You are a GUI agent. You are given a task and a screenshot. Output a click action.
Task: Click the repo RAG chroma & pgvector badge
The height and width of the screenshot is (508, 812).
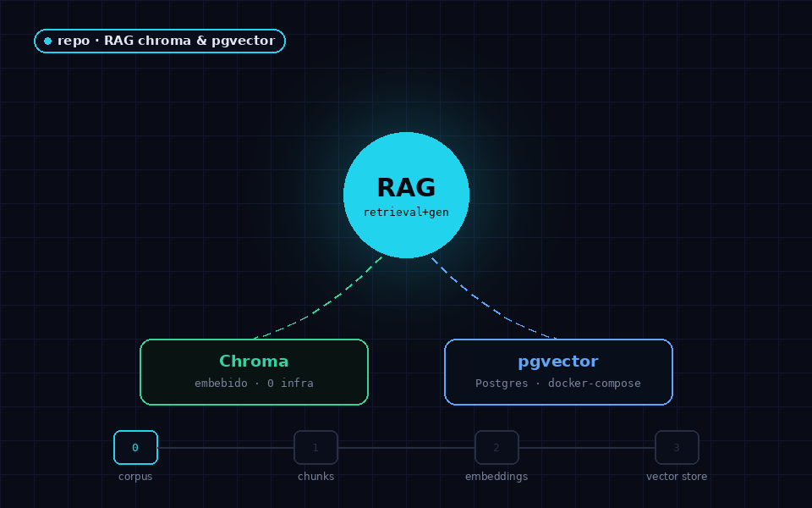tap(160, 41)
